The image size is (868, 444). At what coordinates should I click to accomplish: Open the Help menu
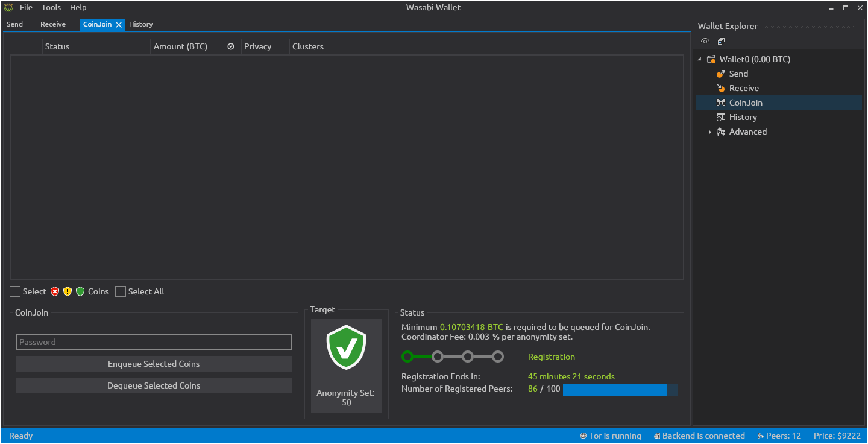point(78,8)
